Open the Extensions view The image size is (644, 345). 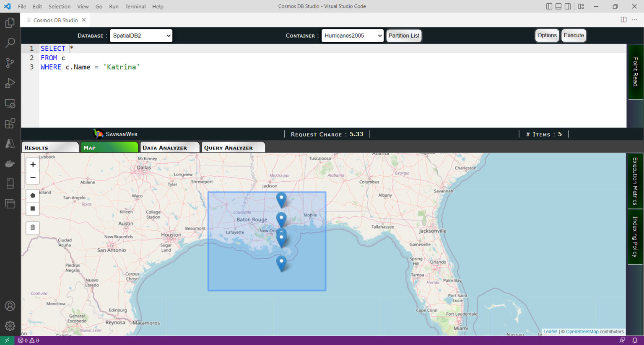[10, 123]
